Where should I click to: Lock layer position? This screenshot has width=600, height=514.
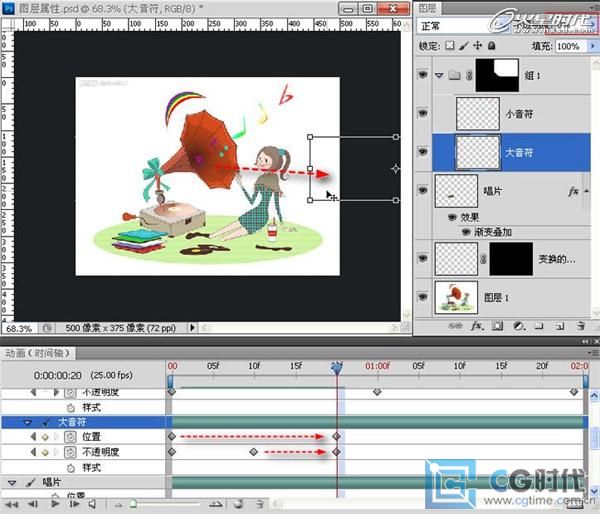pyautogui.click(x=477, y=46)
